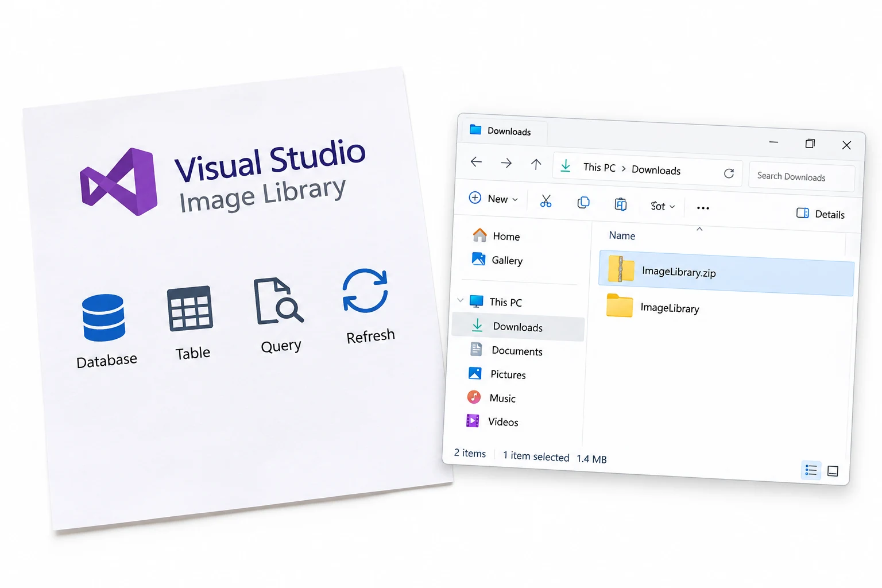The width and height of the screenshot is (882, 588).
Task: Open Videos in navigation pane
Action: point(492,421)
